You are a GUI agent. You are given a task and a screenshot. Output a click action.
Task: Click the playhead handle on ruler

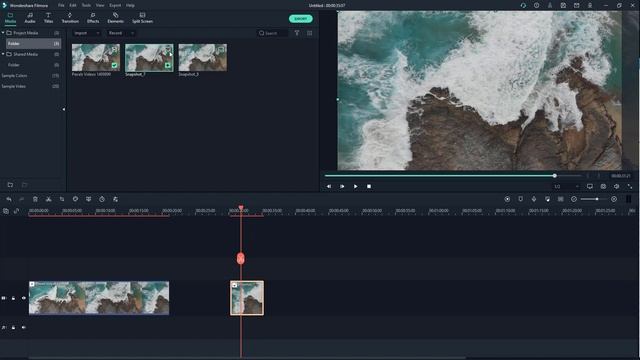point(241,208)
